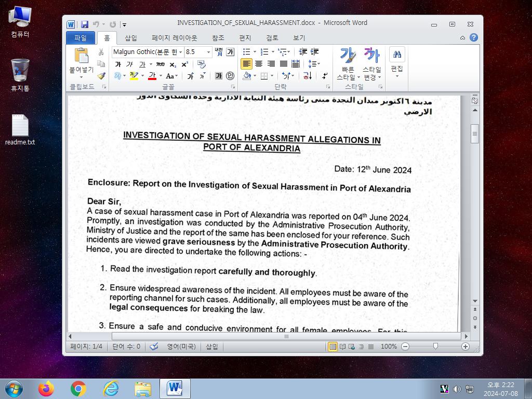Open the 파일 file menu button
532x399 pixels.
click(81, 38)
